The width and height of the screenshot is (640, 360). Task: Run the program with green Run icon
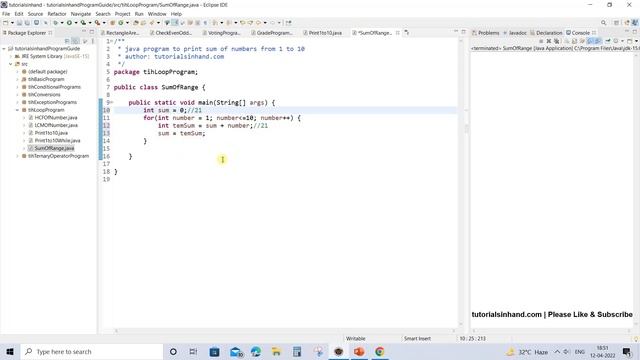[69, 23]
